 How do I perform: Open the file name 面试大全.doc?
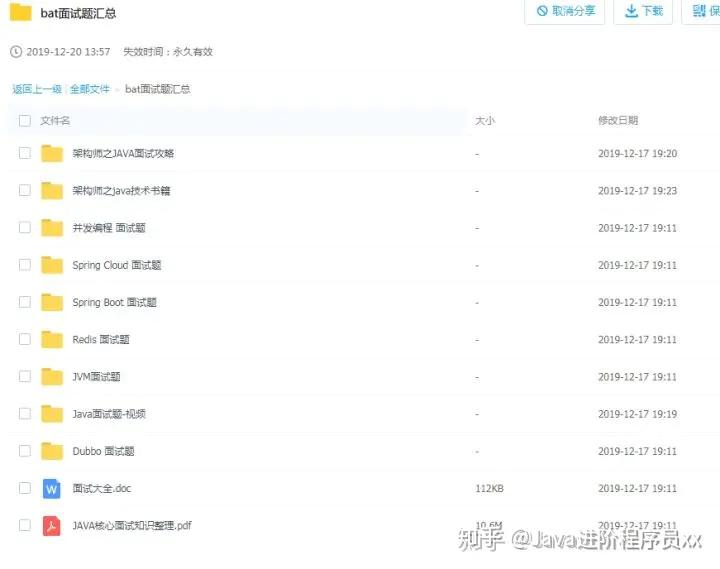coord(101,488)
